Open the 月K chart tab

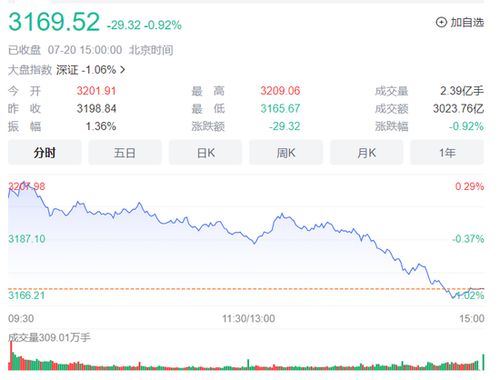coord(367,153)
